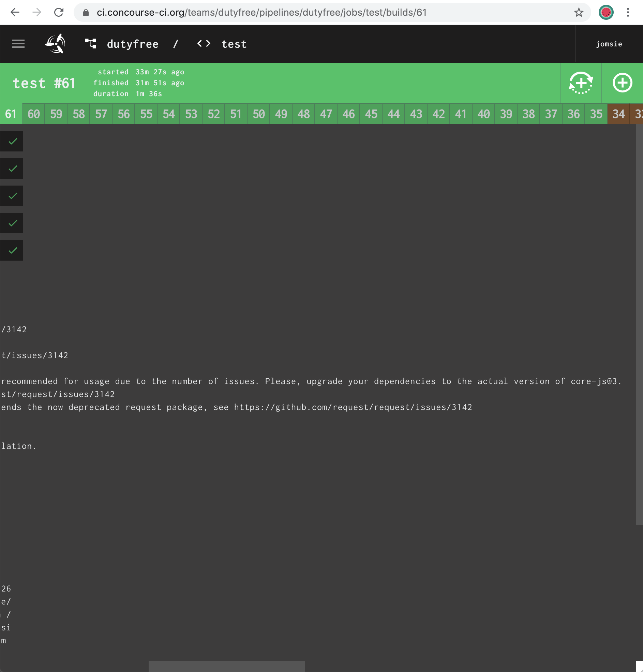Open the jomsie user menu

pyautogui.click(x=609, y=44)
